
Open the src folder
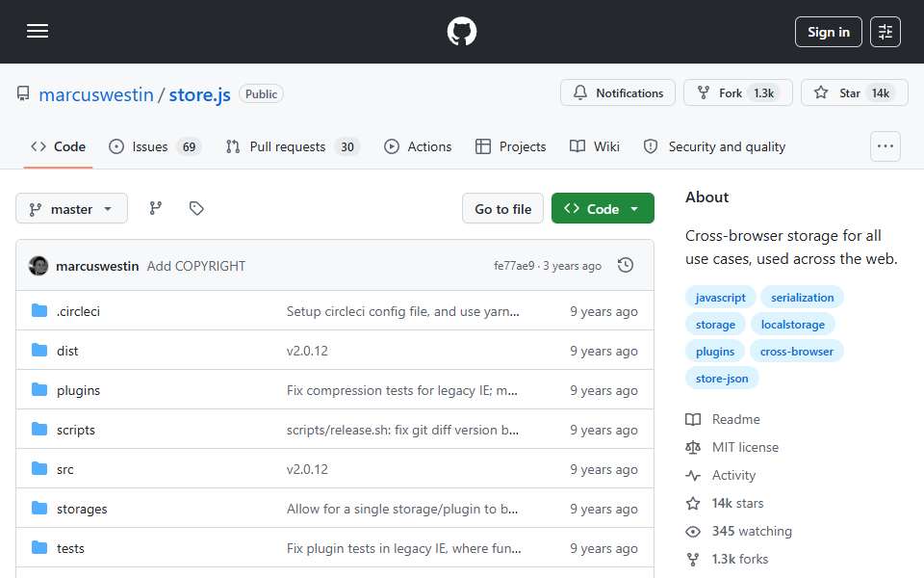[64, 469]
